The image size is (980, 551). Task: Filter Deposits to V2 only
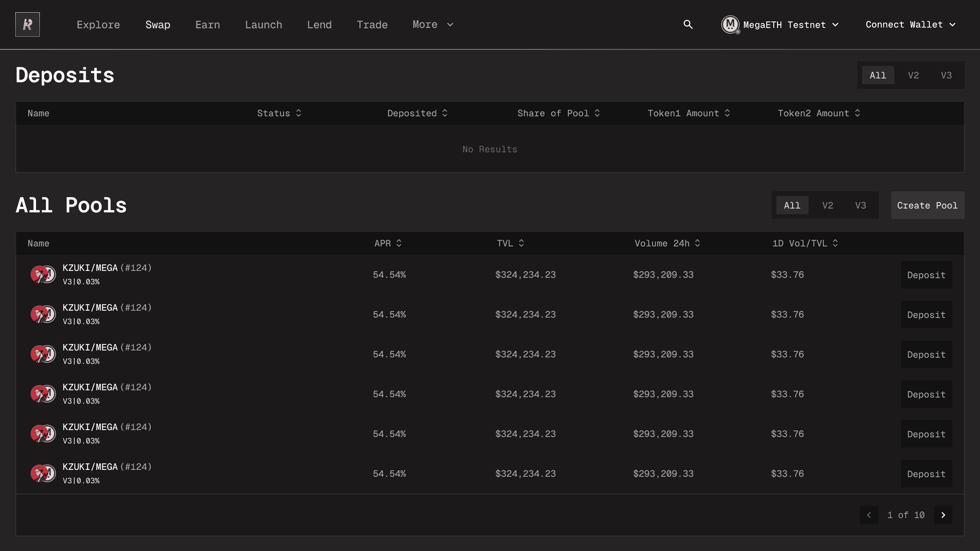[x=913, y=75]
